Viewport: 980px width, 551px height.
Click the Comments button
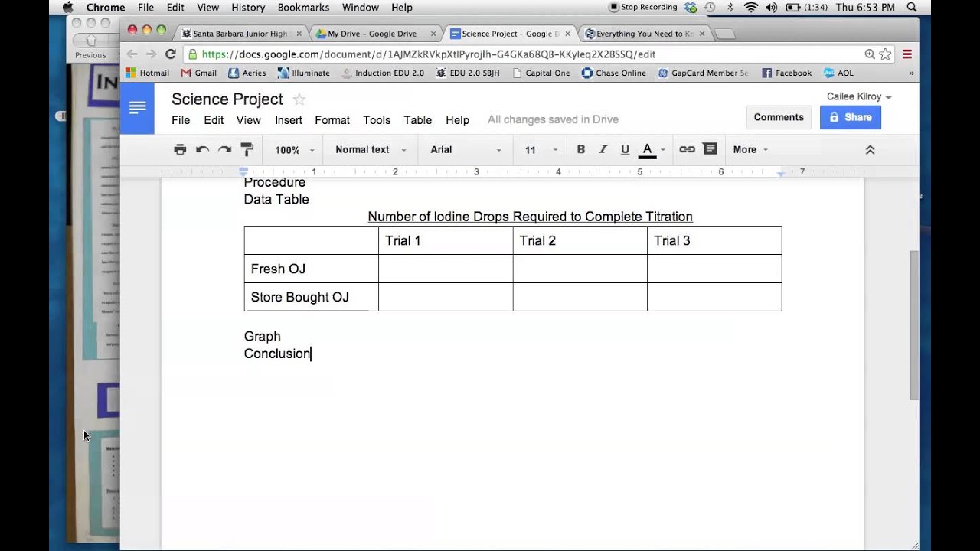pos(779,117)
